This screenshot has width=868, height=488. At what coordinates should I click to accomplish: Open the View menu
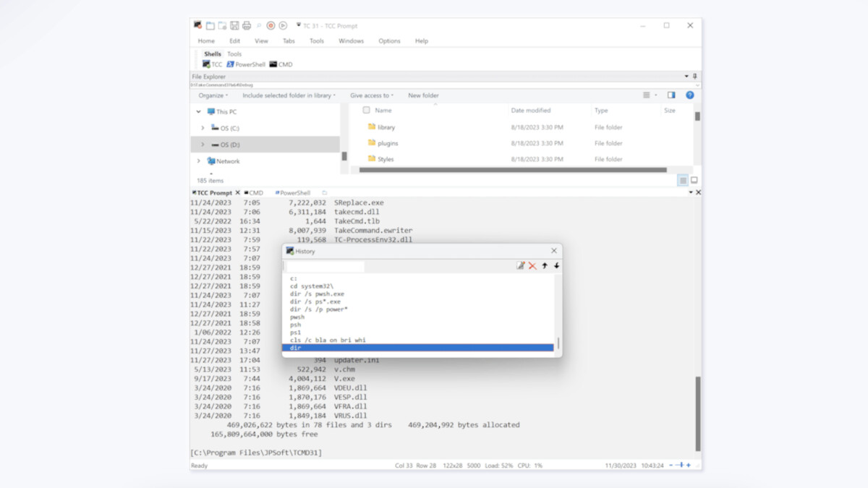click(261, 41)
